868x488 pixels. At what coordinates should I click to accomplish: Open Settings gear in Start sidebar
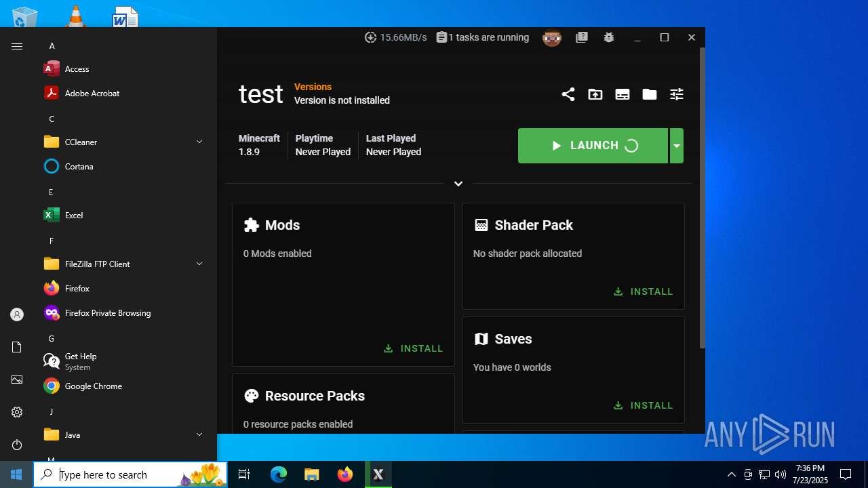(x=17, y=412)
